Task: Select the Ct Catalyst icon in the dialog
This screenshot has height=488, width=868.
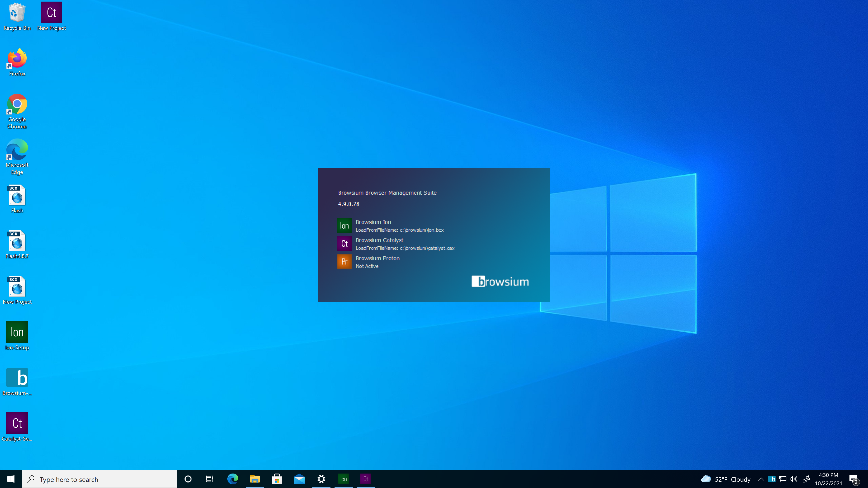Action: tap(344, 243)
